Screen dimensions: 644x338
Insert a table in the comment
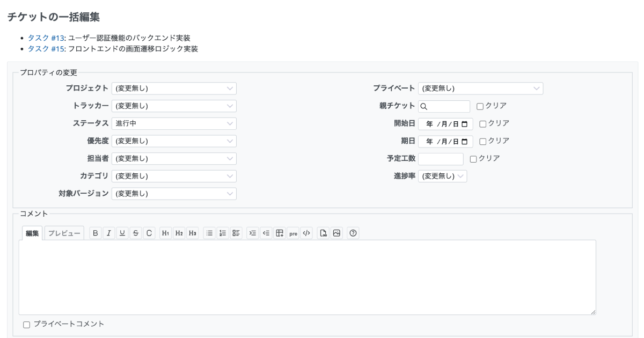[279, 233]
